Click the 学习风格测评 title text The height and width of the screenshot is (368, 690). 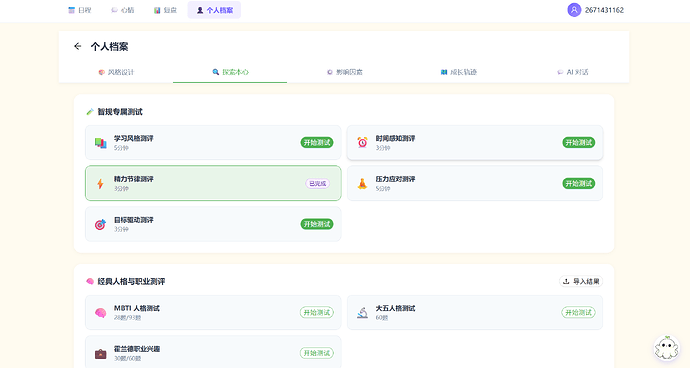[x=134, y=138]
